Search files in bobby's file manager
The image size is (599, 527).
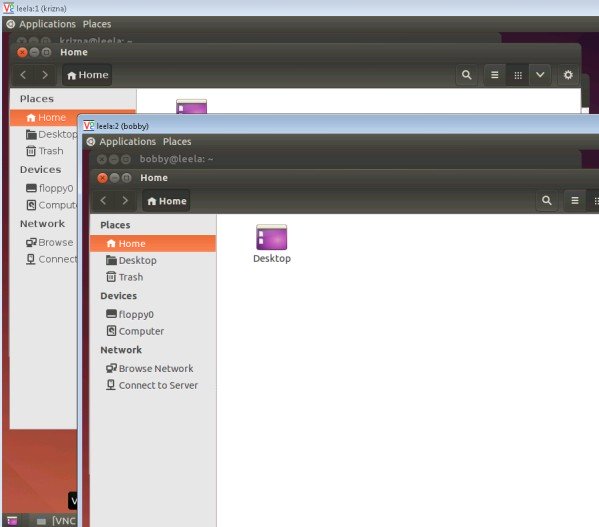click(x=547, y=200)
